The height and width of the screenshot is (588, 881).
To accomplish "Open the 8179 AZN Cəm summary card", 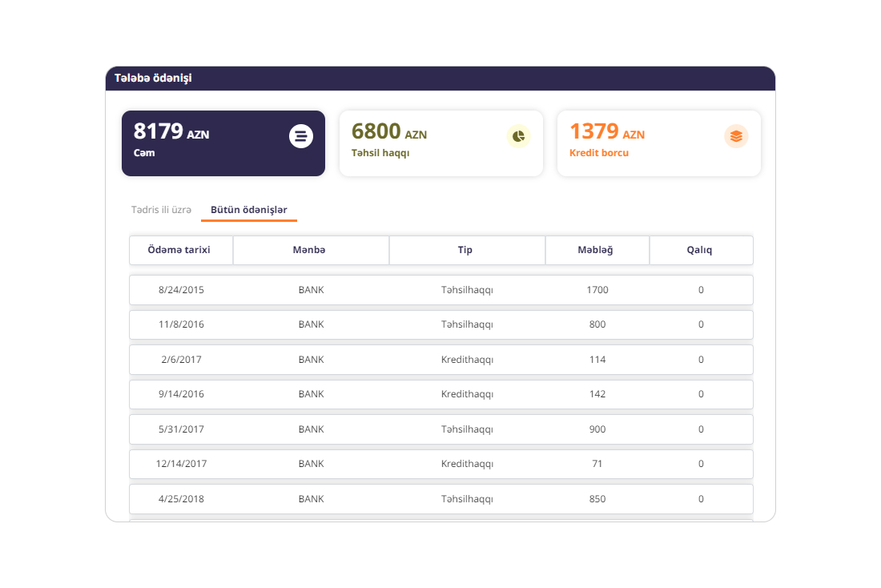I will pos(223,143).
